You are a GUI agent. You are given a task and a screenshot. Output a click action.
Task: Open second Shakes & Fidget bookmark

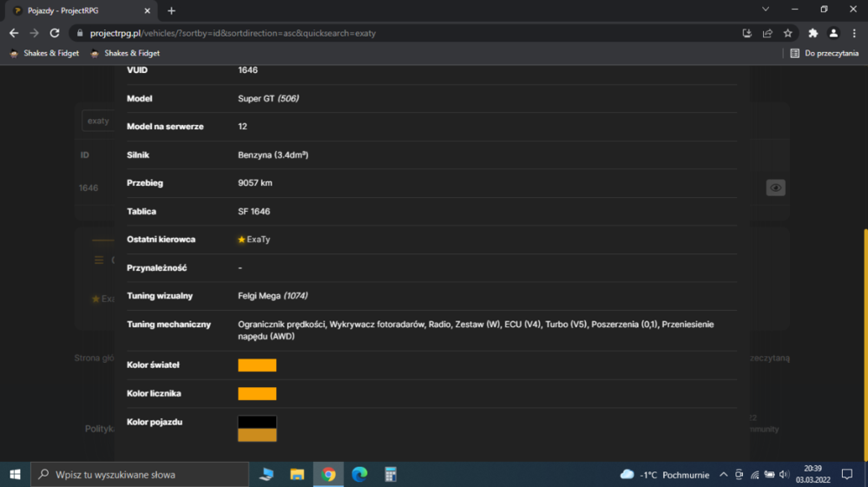pyautogui.click(x=125, y=53)
